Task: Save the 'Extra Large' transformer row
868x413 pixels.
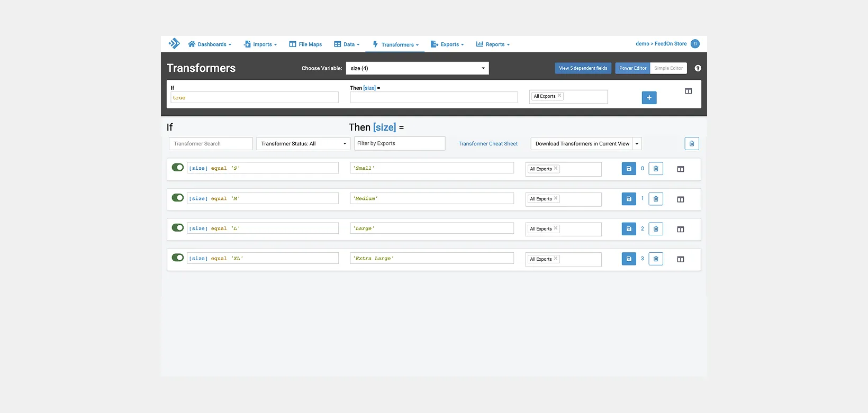Action: click(629, 259)
